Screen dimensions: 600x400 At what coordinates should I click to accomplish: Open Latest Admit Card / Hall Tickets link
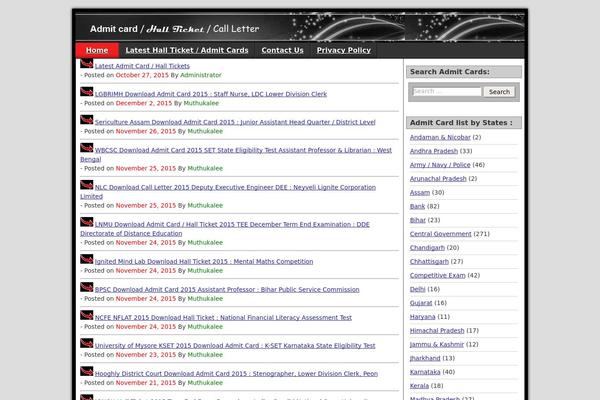click(142, 66)
